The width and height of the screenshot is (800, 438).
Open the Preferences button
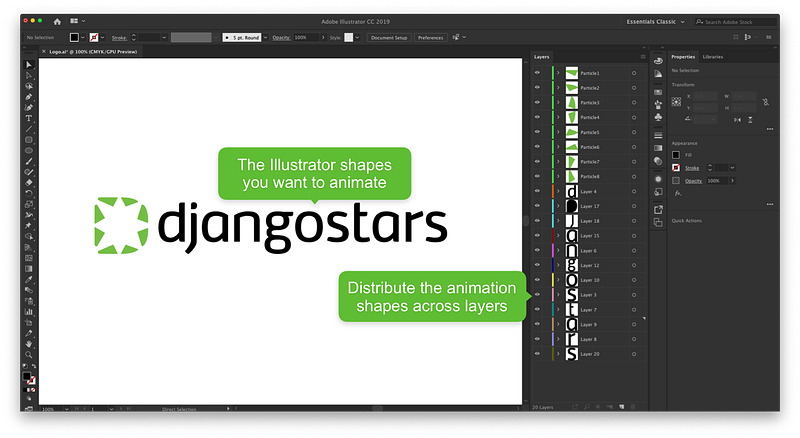pos(430,37)
